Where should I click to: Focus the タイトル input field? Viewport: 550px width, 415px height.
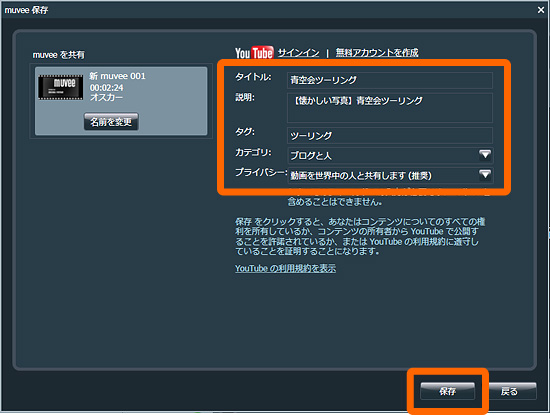coord(390,80)
